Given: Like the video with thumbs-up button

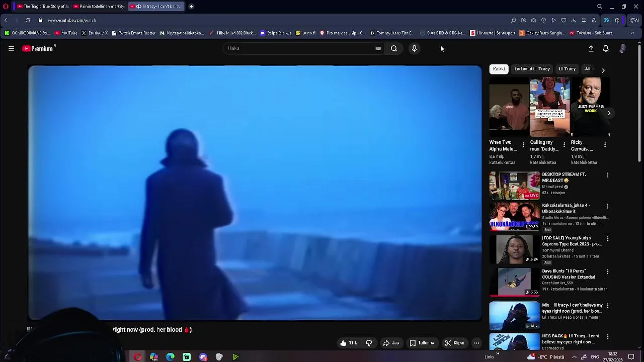Looking at the screenshot, I should point(349,343).
